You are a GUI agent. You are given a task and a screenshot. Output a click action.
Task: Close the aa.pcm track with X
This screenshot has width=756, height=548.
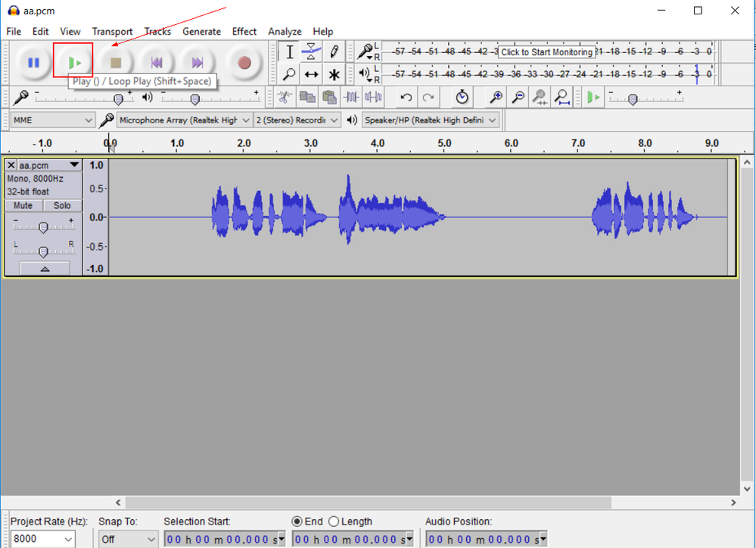coord(11,165)
